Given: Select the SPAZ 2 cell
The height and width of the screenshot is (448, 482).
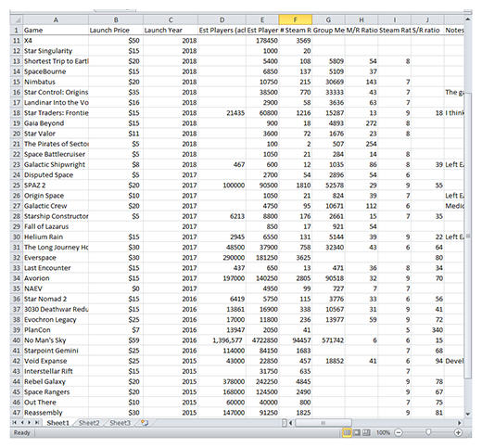Looking at the screenshot, I should 56,186.
